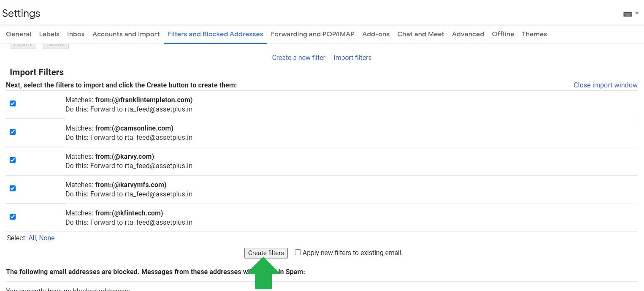
Task: Enable Apply new filters to existing email
Action: coord(298,252)
